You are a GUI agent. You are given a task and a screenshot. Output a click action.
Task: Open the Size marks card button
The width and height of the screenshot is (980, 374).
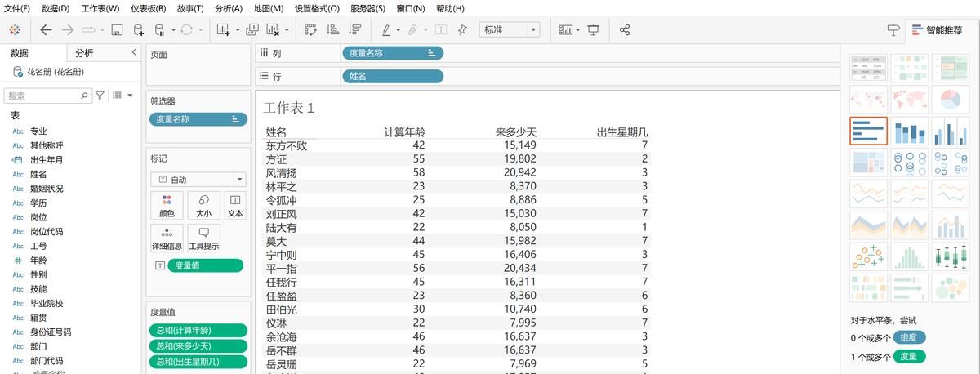203,206
